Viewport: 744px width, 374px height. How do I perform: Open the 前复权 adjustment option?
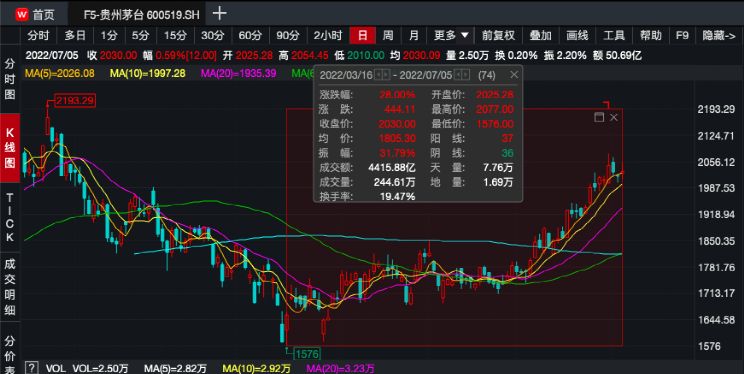[498, 36]
